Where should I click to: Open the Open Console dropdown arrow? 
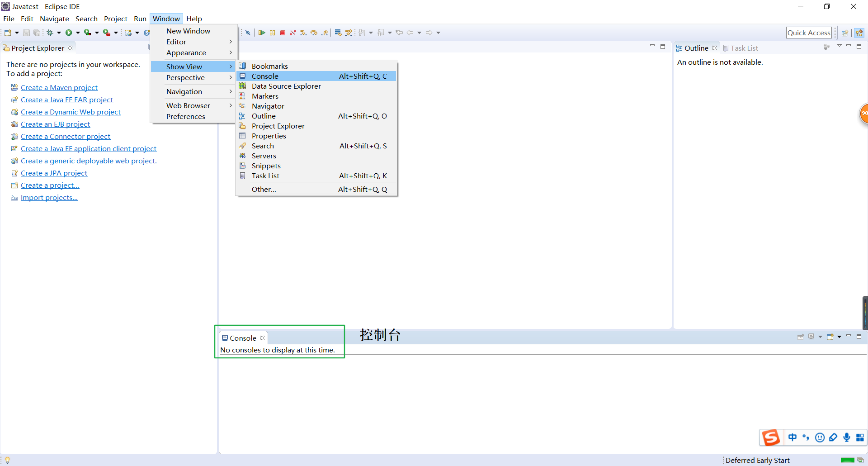(x=839, y=337)
